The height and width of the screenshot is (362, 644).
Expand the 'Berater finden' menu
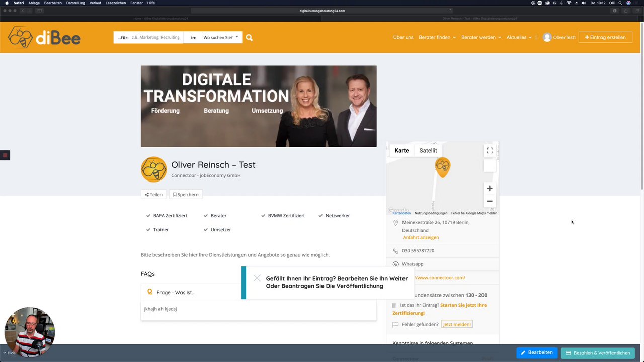pos(437,37)
